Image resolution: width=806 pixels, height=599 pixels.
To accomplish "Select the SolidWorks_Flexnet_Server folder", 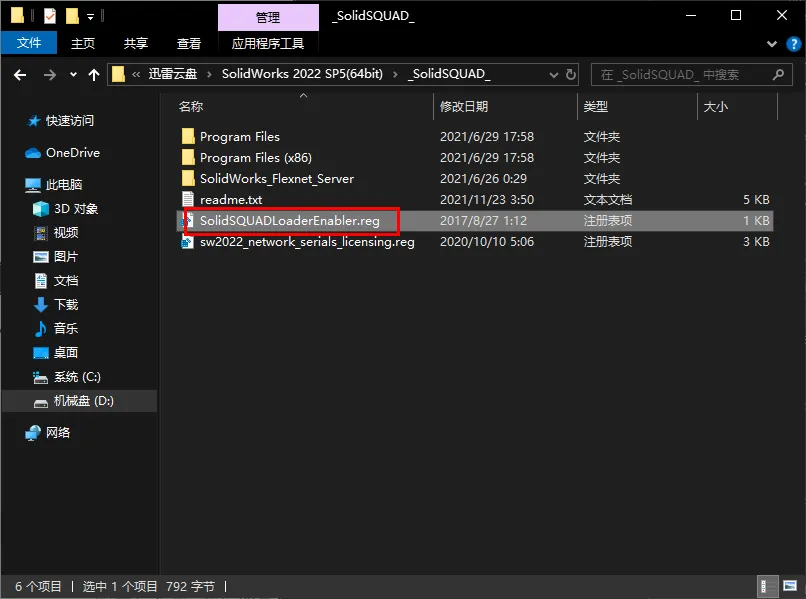I will (x=277, y=179).
